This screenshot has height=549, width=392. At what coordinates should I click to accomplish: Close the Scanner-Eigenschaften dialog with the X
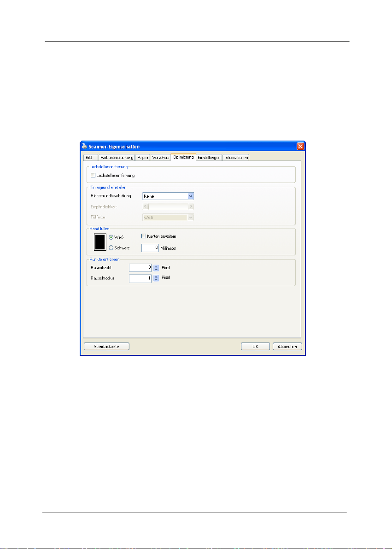300,146
